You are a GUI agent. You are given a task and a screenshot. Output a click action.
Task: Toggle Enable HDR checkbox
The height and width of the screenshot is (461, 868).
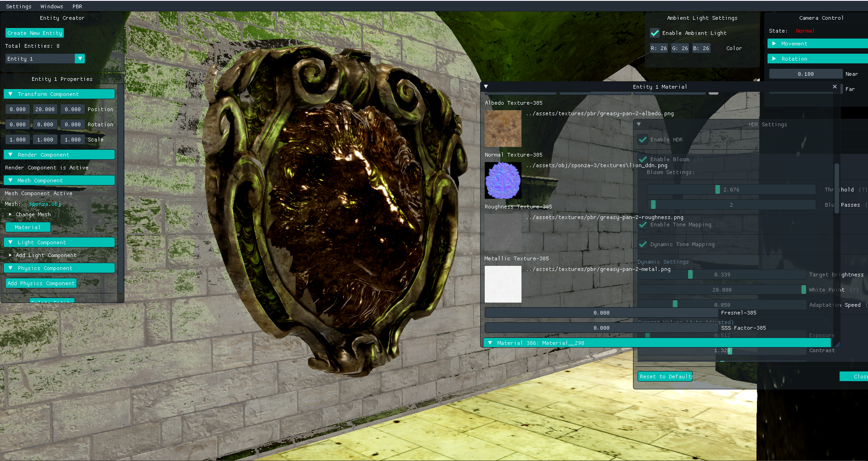(643, 140)
